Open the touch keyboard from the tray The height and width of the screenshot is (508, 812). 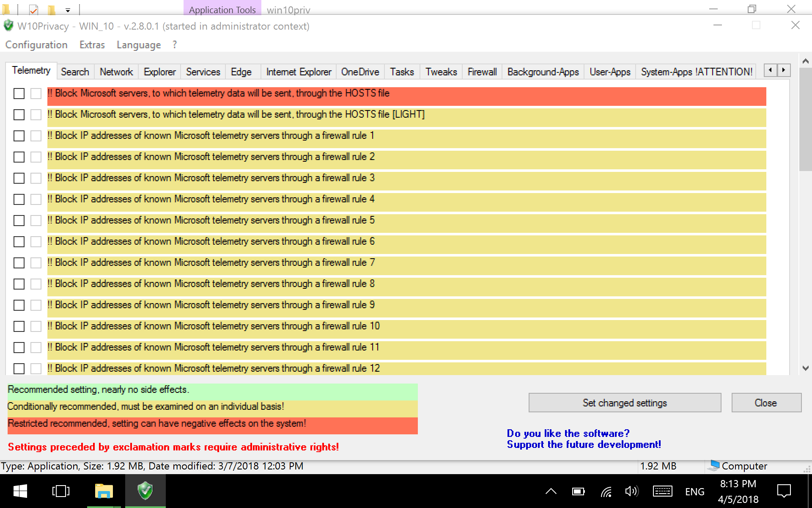coord(663,491)
